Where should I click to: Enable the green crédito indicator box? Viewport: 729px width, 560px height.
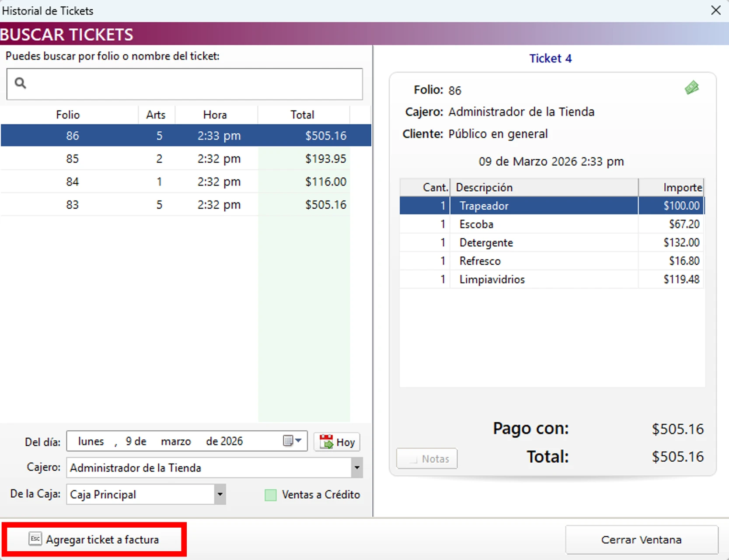point(271,495)
